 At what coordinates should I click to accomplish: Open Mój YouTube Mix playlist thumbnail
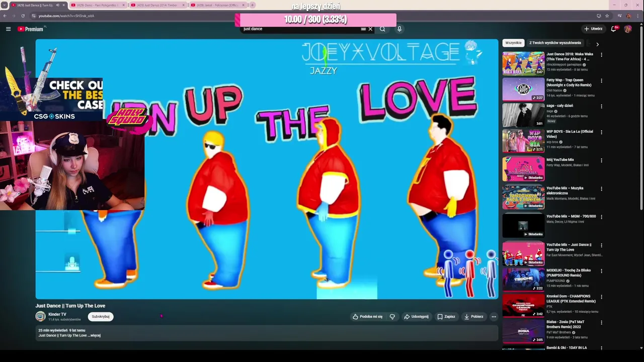pos(523,169)
